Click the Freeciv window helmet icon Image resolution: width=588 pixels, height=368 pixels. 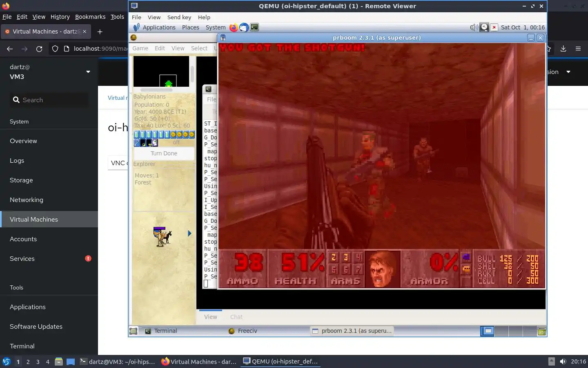(134, 38)
